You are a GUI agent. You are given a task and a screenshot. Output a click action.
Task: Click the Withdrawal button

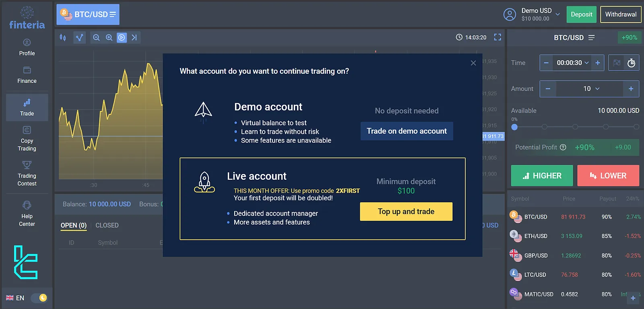click(x=621, y=15)
